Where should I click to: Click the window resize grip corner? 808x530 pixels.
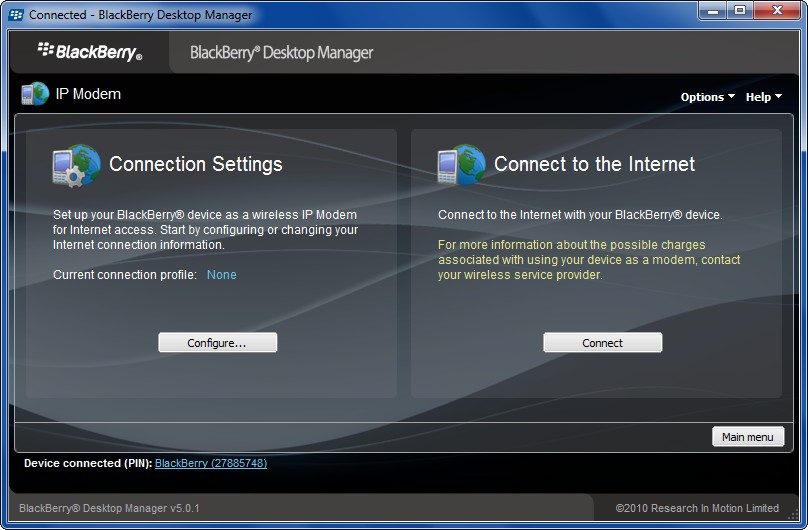(794, 515)
